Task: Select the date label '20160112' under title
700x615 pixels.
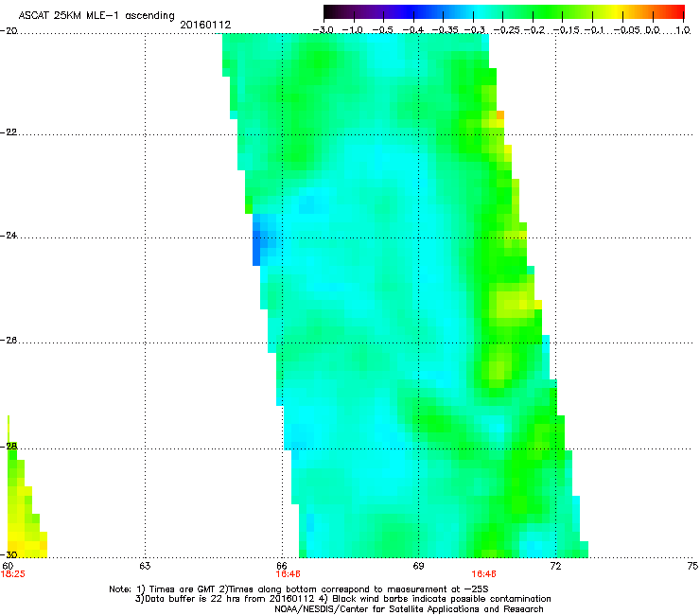Action: point(205,25)
